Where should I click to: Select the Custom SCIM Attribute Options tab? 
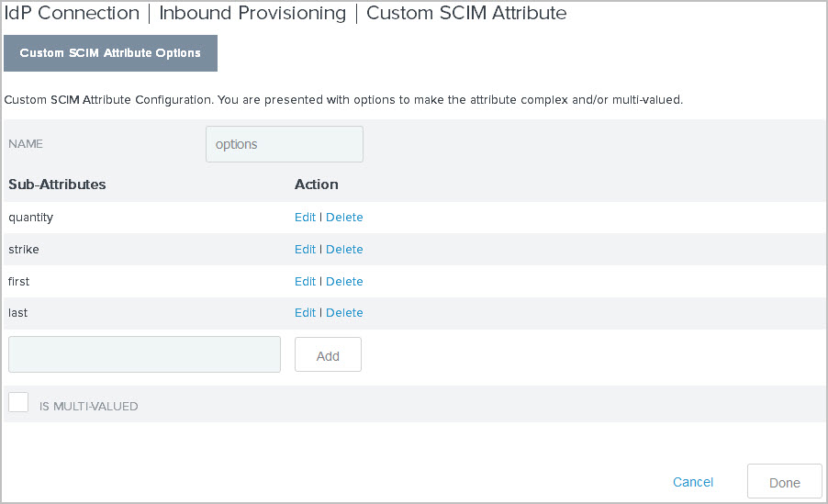pos(110,53)
